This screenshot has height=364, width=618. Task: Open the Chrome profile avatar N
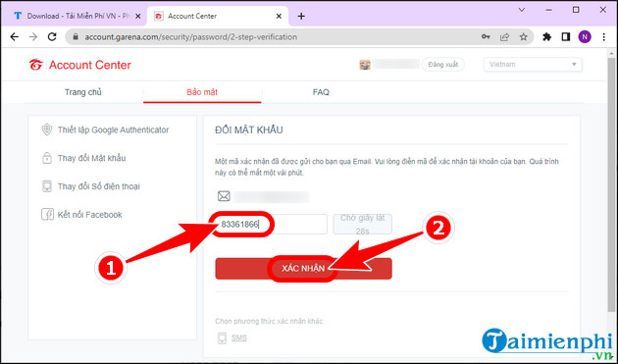pos(585,37)
